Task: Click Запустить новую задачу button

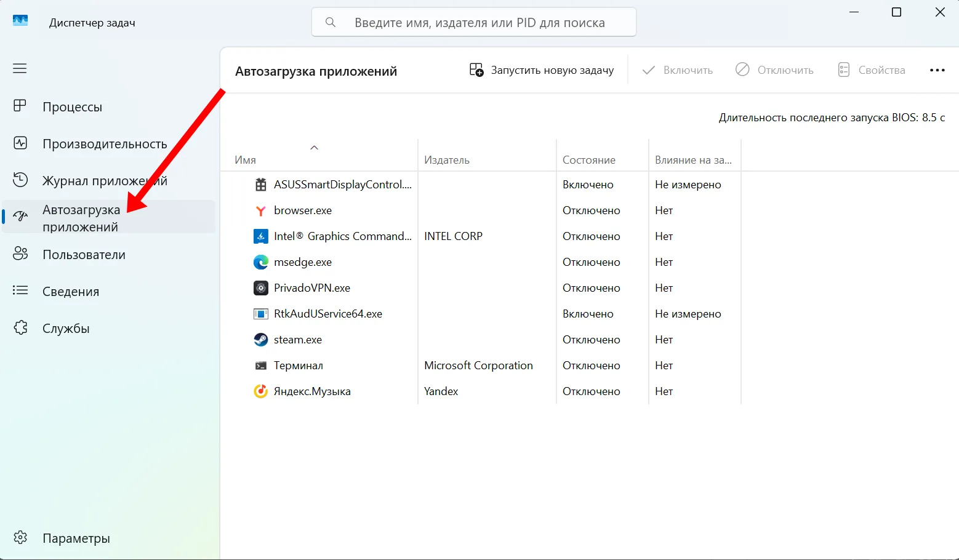Action: [542, 70]
